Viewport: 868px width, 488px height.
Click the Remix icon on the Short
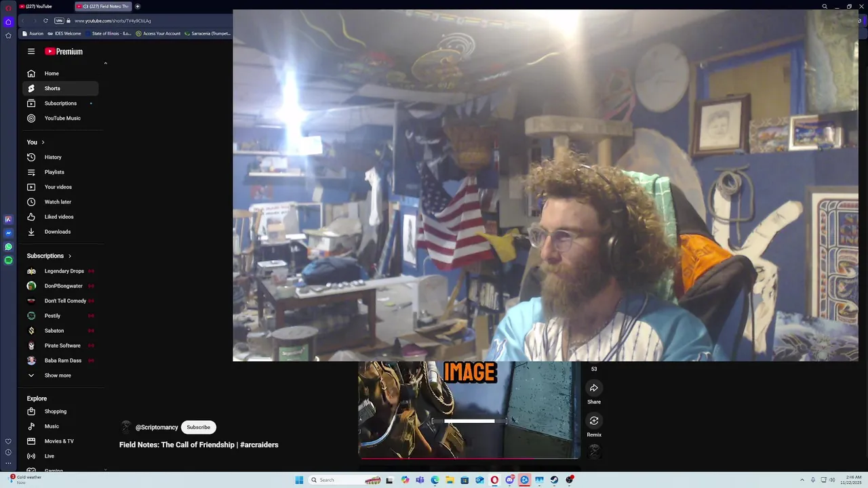[594, 421]
